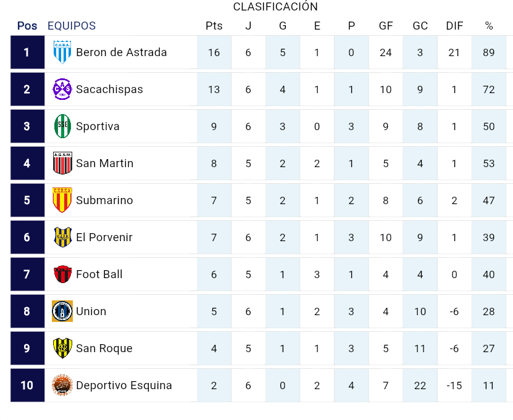
Task: Click the Pts column header
Action: pos(214,26)
